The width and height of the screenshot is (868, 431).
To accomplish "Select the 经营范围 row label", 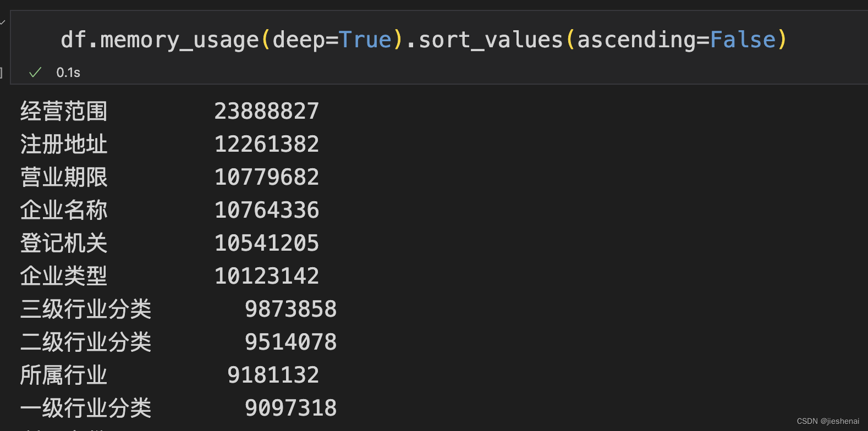I will [x=64, y=111].
